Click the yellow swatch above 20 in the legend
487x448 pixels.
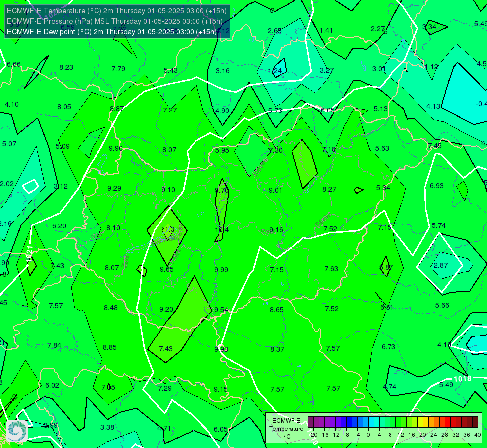pos(420,422)
